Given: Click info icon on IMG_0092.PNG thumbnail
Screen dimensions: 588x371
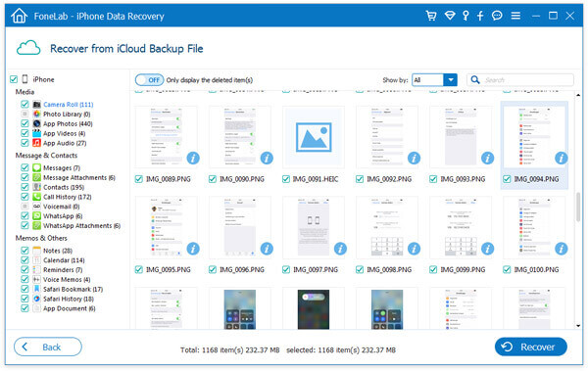Looking at the screenshot, I should click(414, 159).
